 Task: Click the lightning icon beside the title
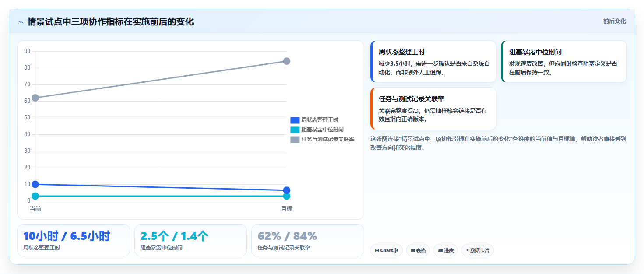21,21
